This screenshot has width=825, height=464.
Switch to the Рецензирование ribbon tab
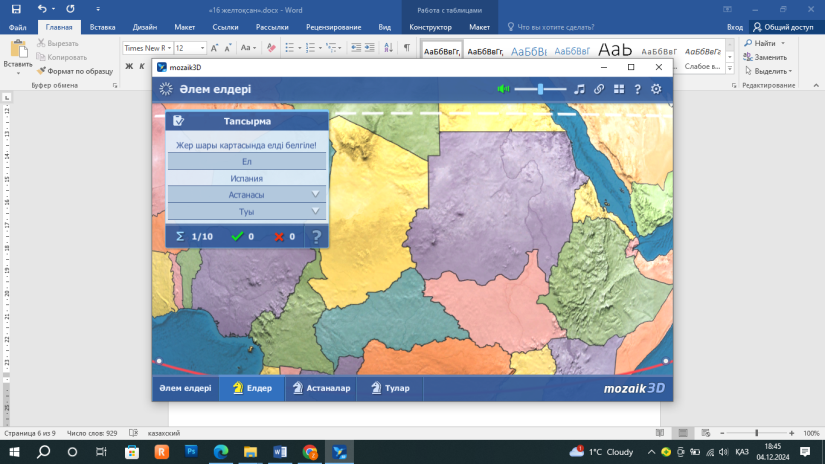(334, 27)
